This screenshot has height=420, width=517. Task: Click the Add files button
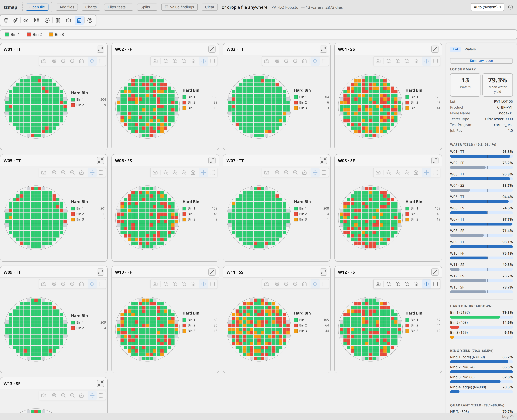click(x=67, y=7)
